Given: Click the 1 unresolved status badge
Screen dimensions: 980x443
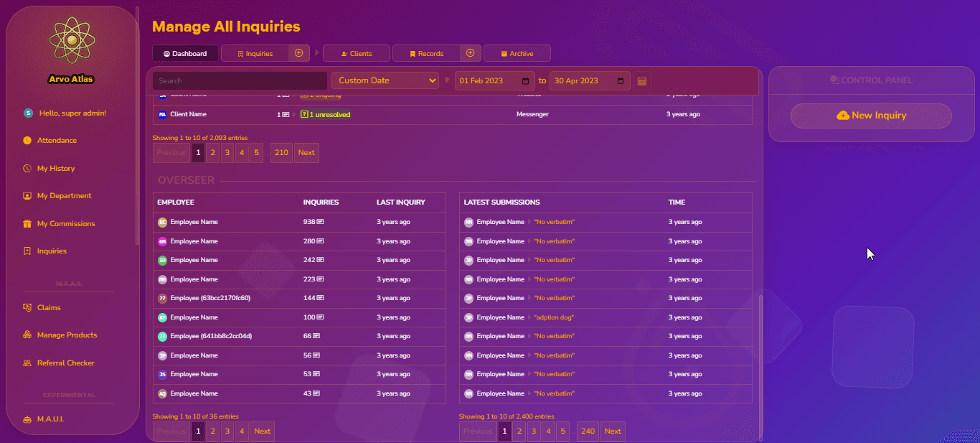Looking at the screenshot, I should (326, 115).
